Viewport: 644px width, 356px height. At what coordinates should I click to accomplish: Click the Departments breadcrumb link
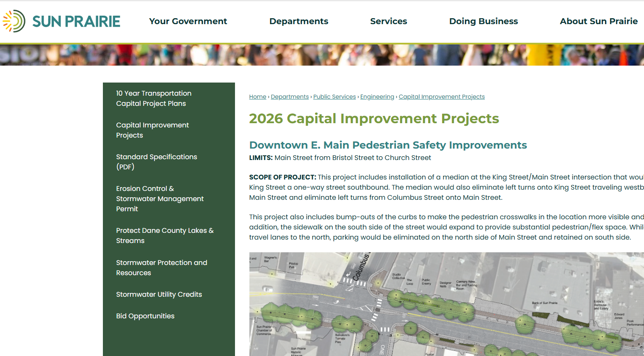tap(290, 97)
